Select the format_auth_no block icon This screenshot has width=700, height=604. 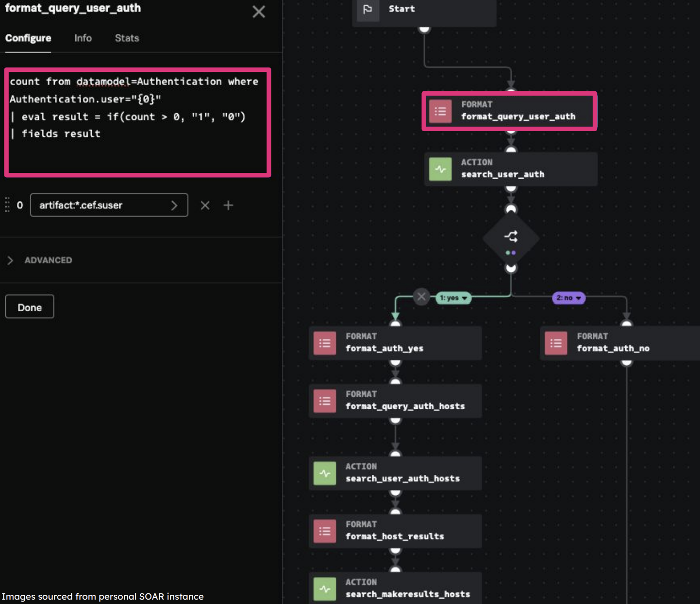pos(556,343)
